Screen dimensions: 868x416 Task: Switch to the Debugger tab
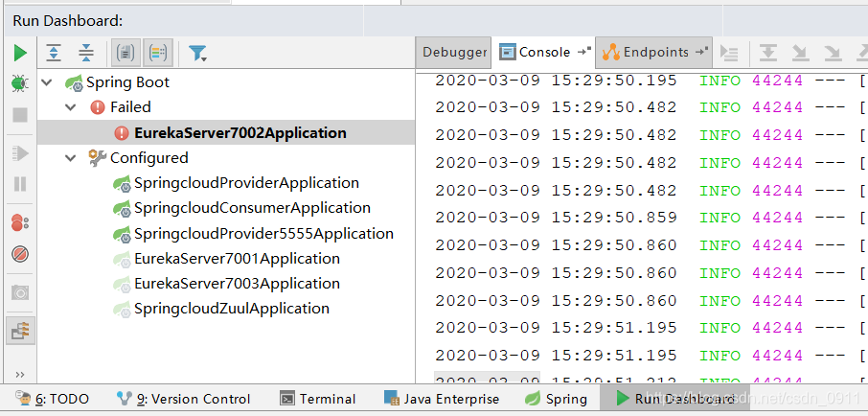tap(454, 53)
